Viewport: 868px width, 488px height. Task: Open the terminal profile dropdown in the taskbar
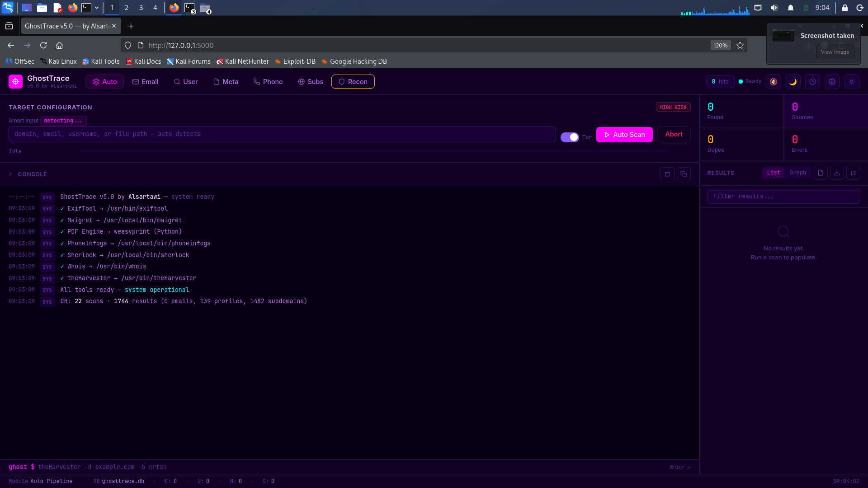[x=96, y=8]
